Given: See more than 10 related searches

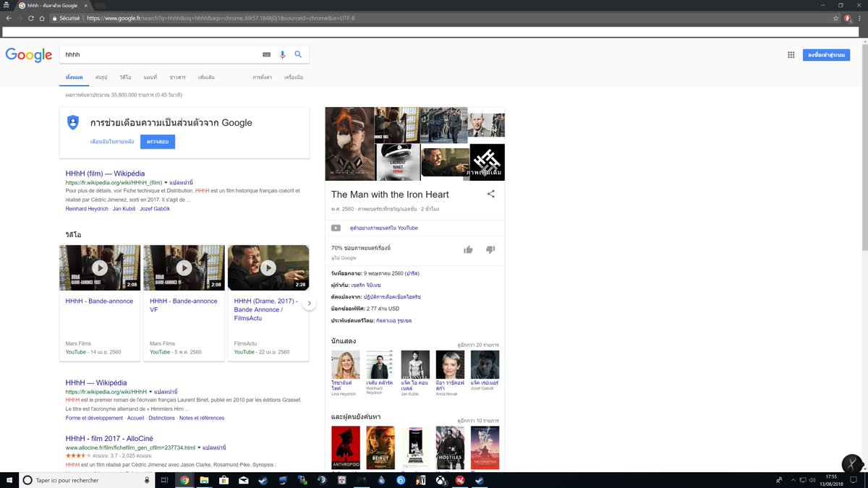Looking at the screenshot, I should (478, 420).
